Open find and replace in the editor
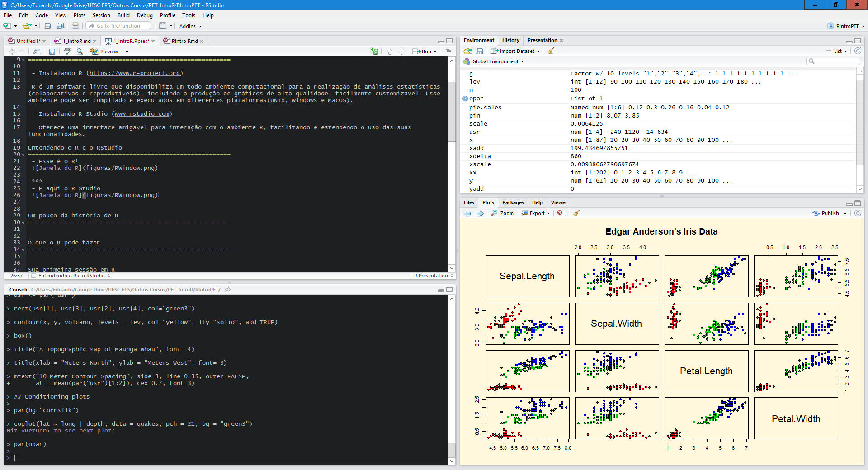 80,52
